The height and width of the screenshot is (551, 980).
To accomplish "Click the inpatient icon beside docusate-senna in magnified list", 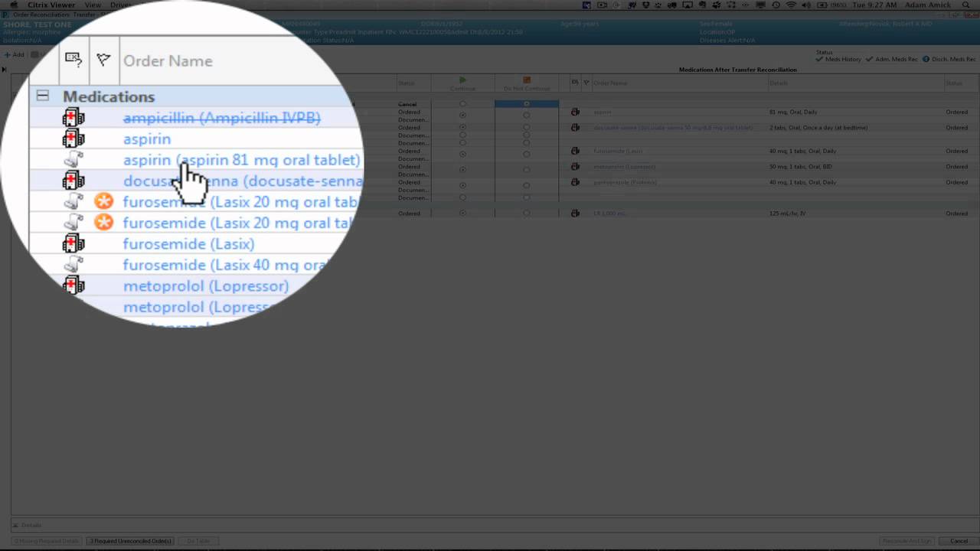I will [x=73, y=181].
